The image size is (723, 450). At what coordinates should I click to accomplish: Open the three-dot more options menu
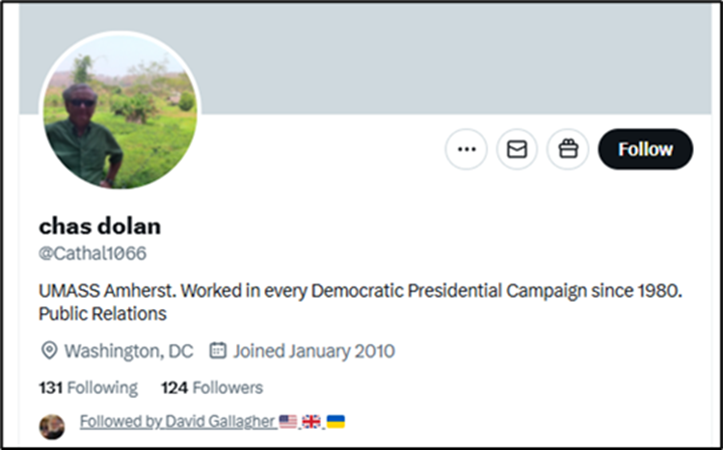(x=466, y=149)
